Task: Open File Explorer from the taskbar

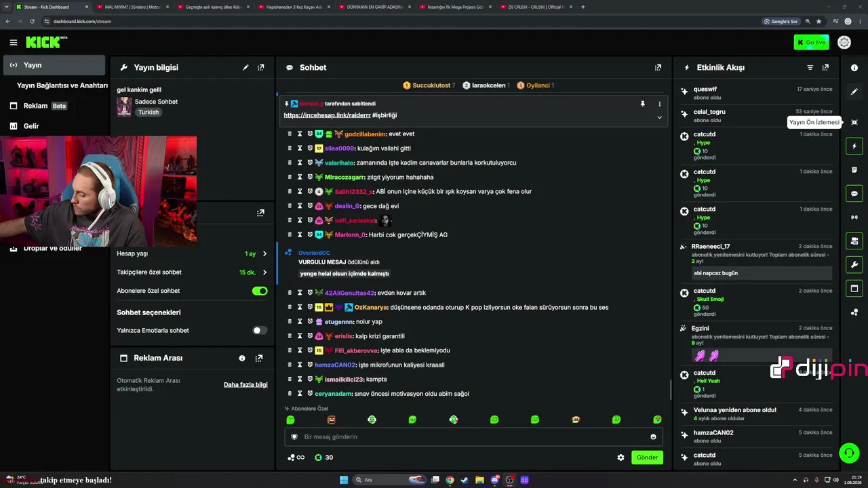Action: click(479, 480)
